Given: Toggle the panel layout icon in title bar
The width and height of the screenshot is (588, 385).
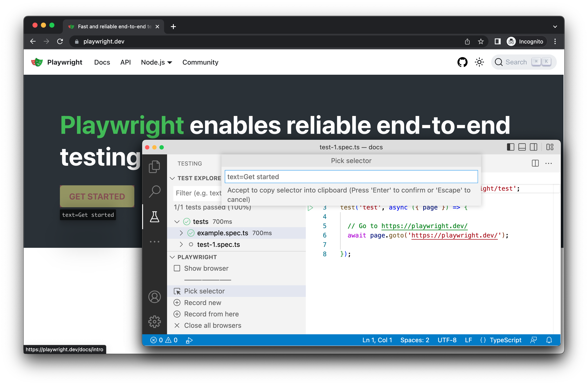Looking at the screenshot, I should pyautogui.click(x=522, y=147).
